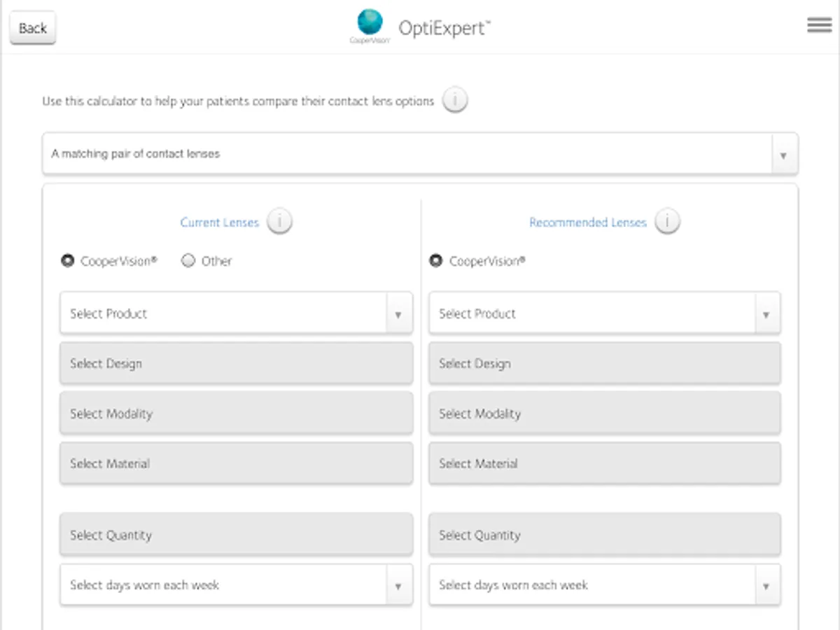Show info for Recommended Lenses
Image resolution: width=840 pixels, height=630 pixels.
point(667,222)
